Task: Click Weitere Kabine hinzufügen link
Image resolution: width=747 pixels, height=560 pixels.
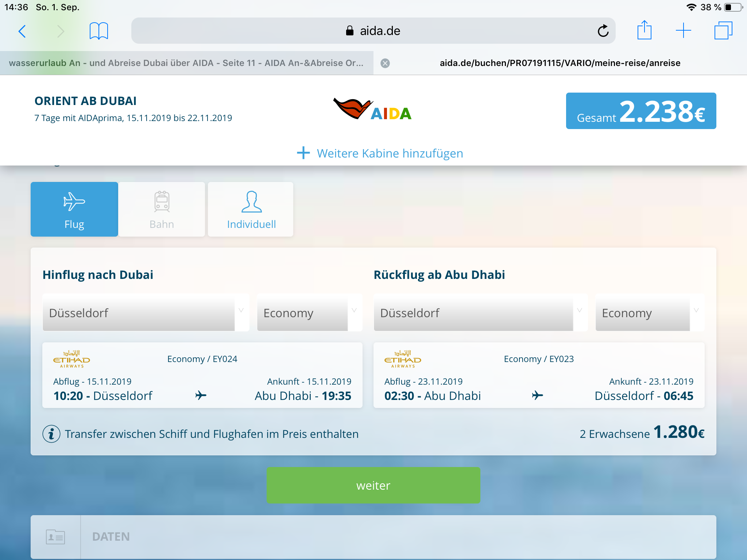Action: coord(380,153)
